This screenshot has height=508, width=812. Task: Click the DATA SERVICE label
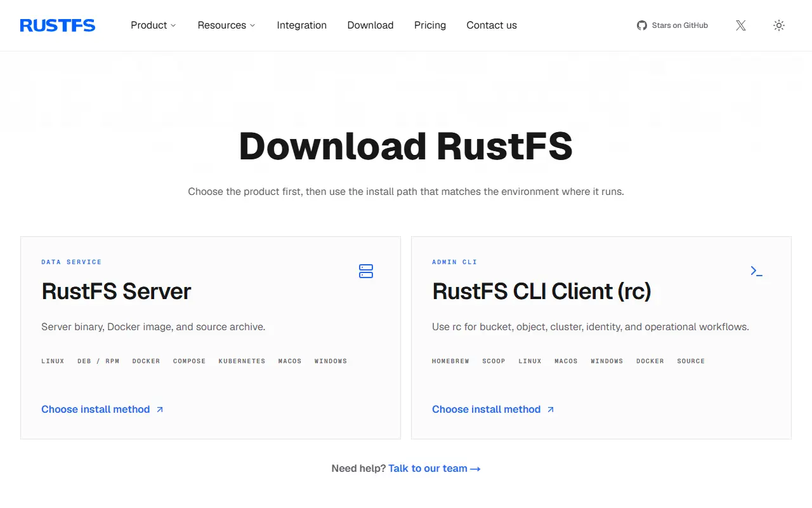[72, 262]
